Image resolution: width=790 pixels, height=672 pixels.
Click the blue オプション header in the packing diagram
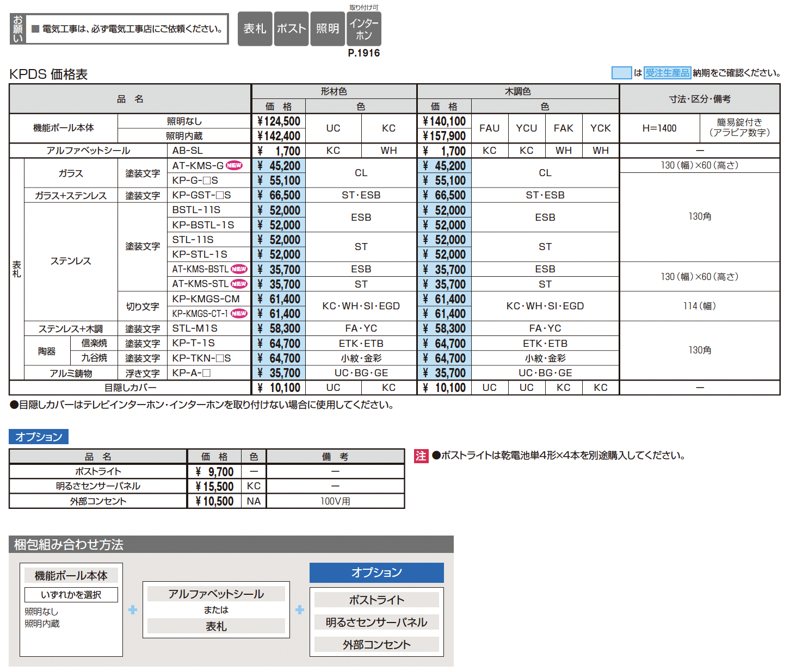(377, 573)
